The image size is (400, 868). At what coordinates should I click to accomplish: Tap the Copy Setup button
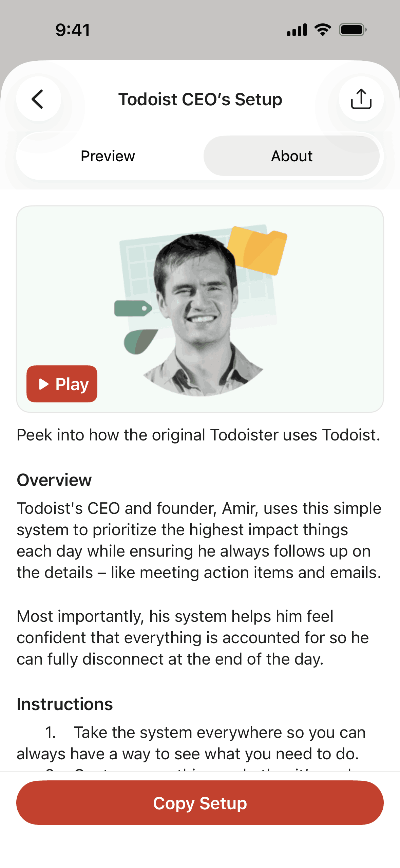[x=200, y=803]
